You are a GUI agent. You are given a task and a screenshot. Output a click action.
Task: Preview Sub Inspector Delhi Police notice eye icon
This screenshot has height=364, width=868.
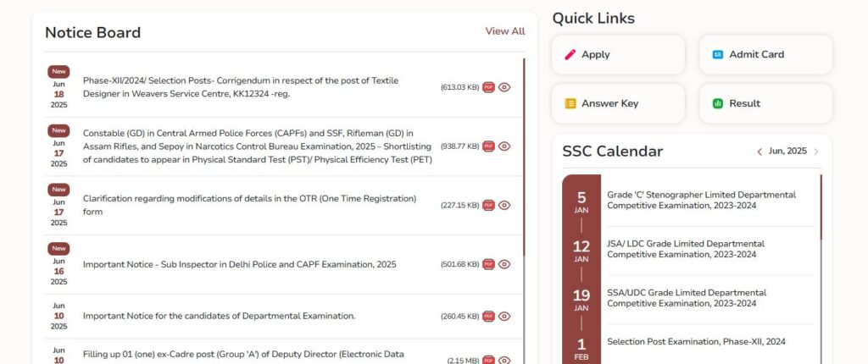click(504, 264)
